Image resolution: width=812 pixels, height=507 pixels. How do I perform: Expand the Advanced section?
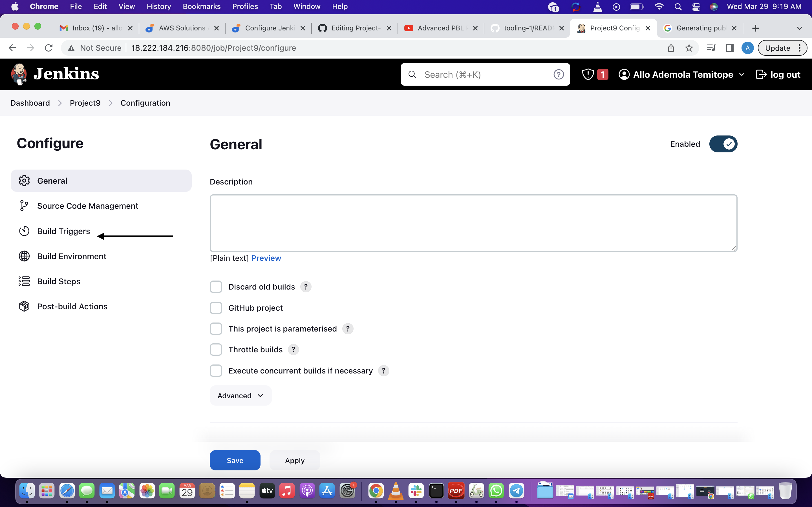pos(240,395)
